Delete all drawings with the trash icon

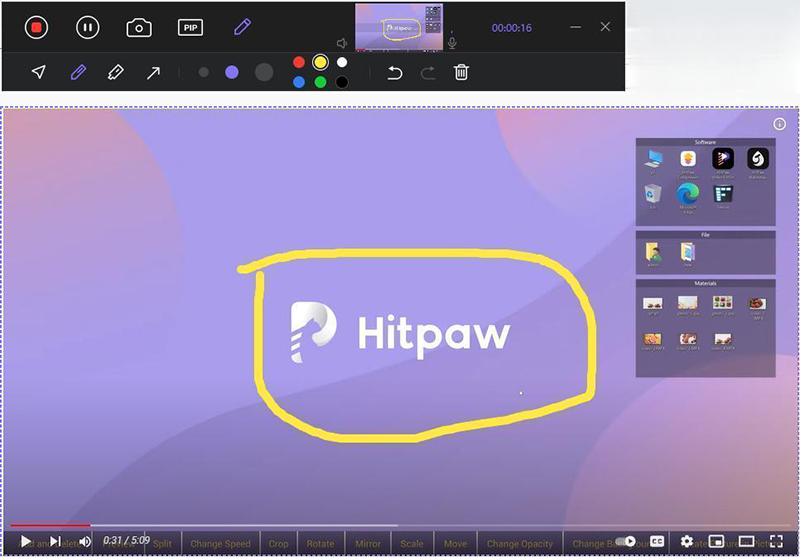(x=461, y=72)
